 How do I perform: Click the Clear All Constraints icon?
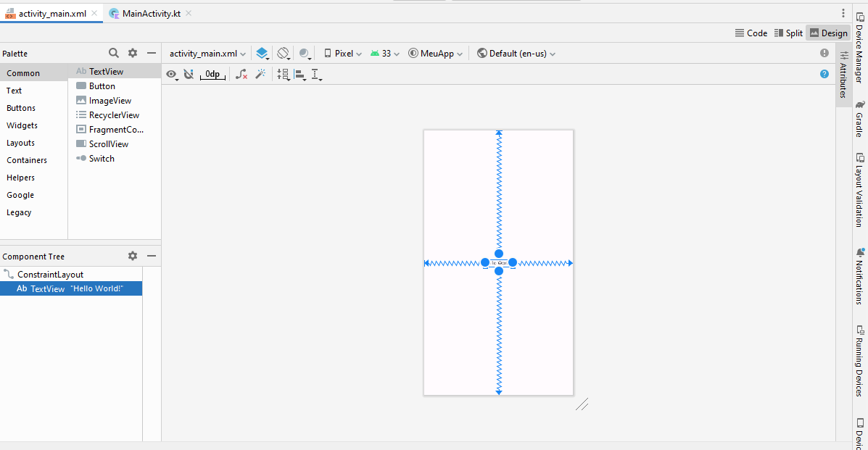[241, 74]
